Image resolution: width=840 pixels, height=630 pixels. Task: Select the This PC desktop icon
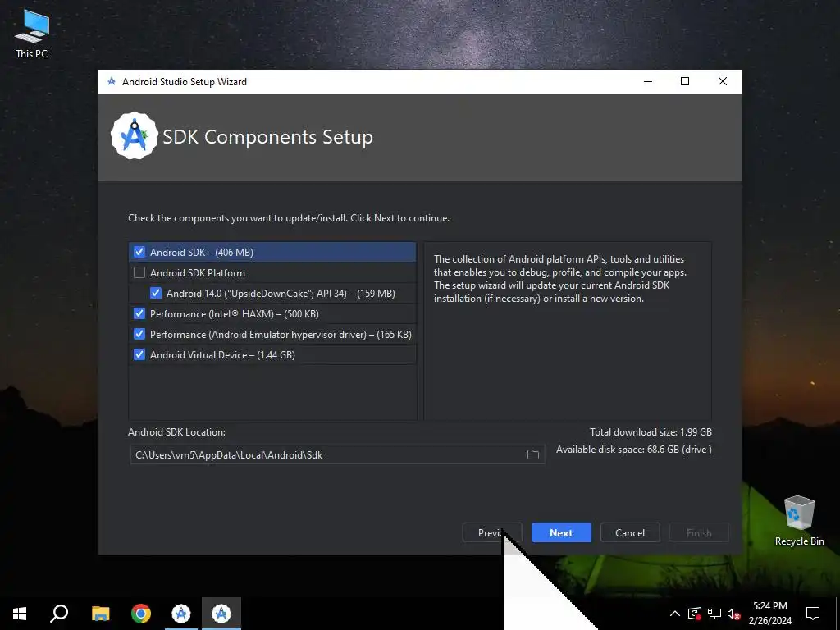pos(32,34)
